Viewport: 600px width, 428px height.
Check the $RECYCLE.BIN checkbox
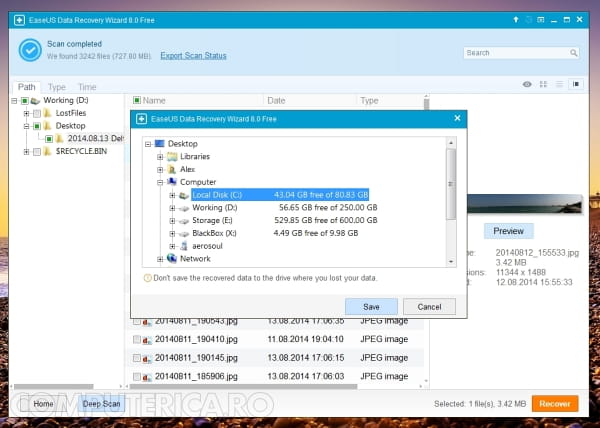[37, 152]
